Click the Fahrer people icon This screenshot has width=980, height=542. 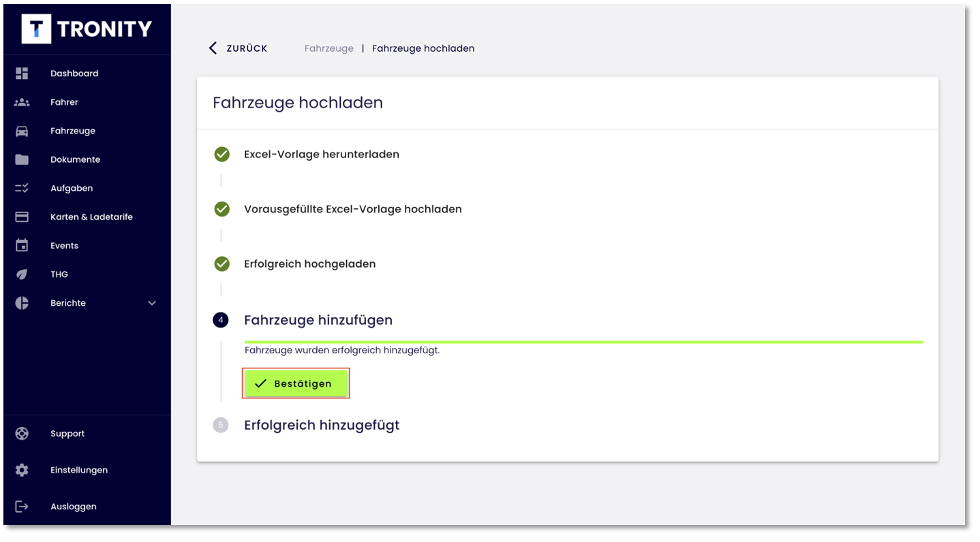click(x=22, y=102)
